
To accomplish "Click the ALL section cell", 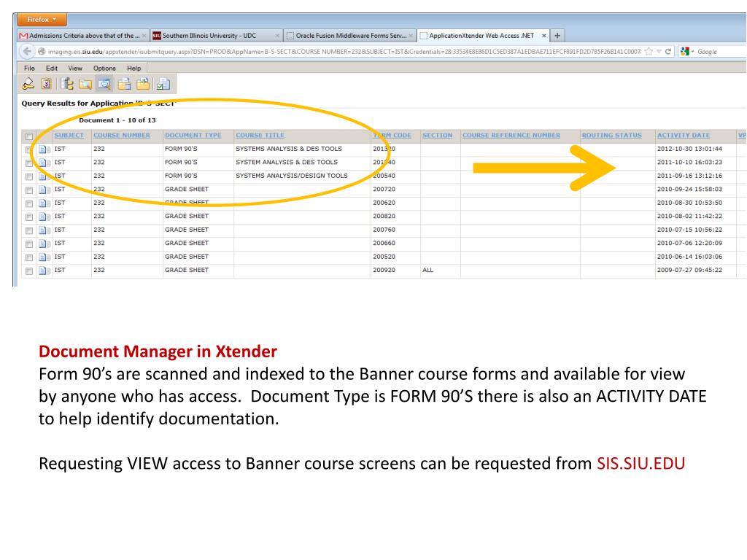I will point(440,270).
